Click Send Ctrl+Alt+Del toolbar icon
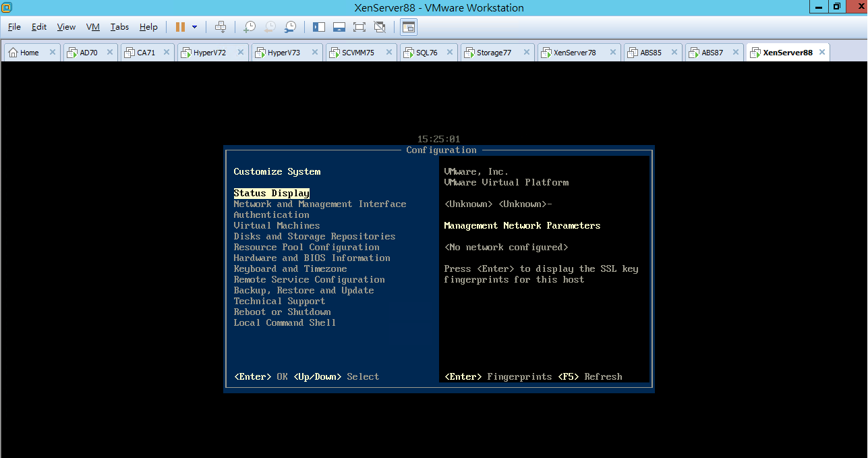Image resolution: width=868 pixels, height=458 pixels. (221, 27)
